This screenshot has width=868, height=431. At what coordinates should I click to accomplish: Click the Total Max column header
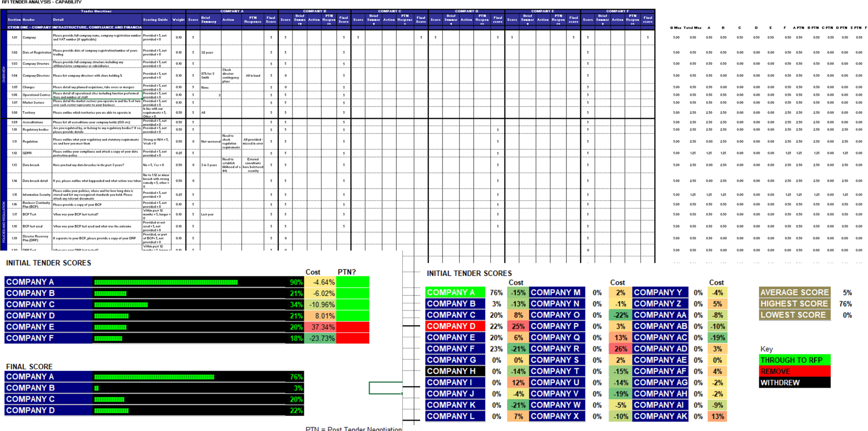click(x=692, y=28)
